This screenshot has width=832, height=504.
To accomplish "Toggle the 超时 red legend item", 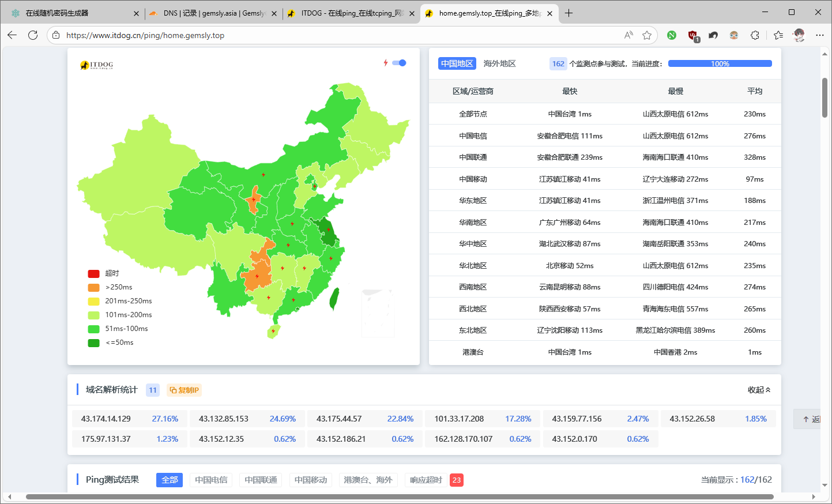I will 103,273.
